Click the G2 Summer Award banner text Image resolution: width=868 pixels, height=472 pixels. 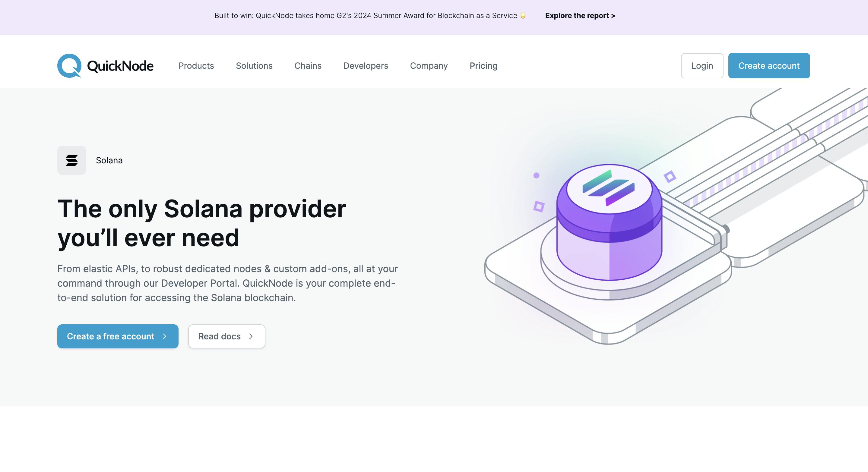pos(370,15)
